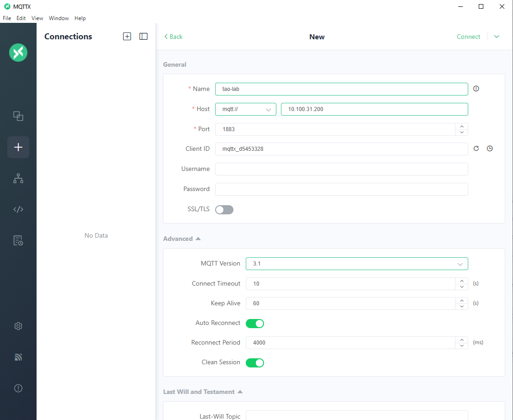513x420 pixels.
Task: Open the mqtt:// protocol dropdown
Action: tap(246, 109)
